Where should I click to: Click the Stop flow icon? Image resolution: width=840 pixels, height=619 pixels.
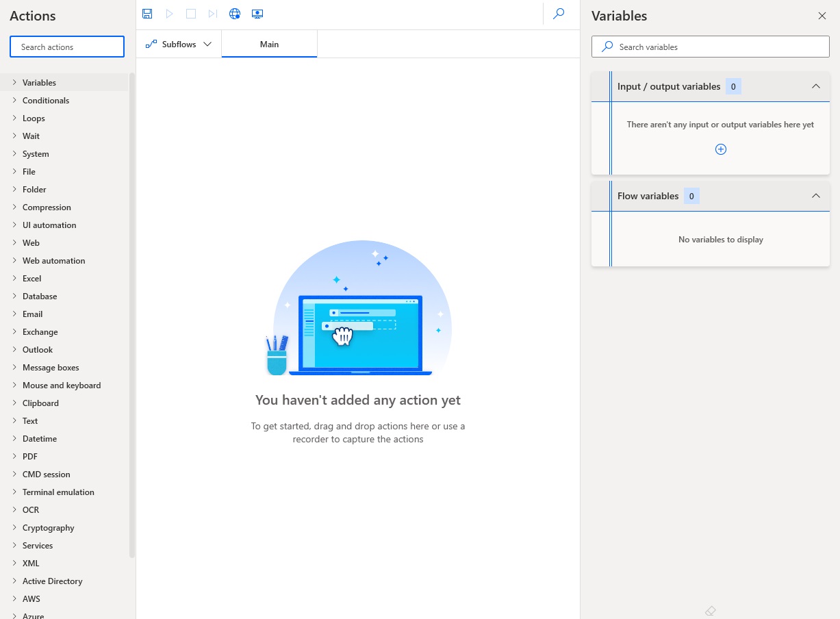pyautogui.click(x=191, y=13)
